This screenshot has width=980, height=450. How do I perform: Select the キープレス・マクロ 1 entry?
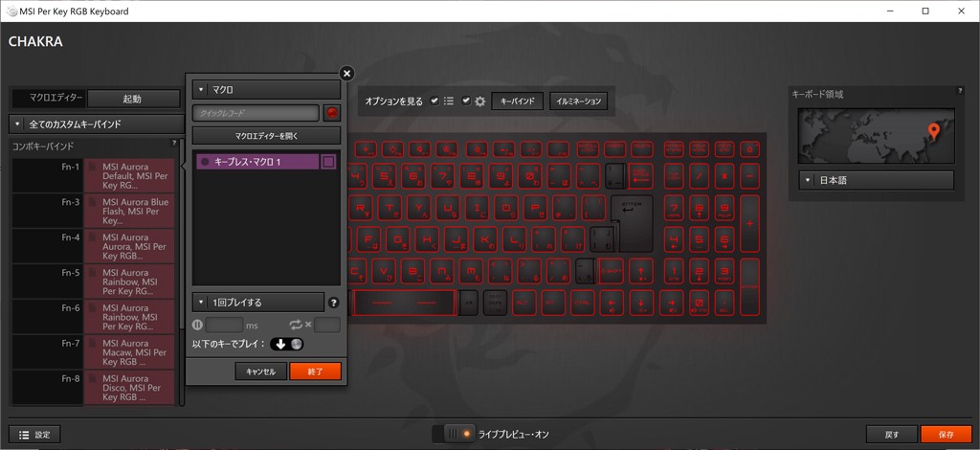257,162
